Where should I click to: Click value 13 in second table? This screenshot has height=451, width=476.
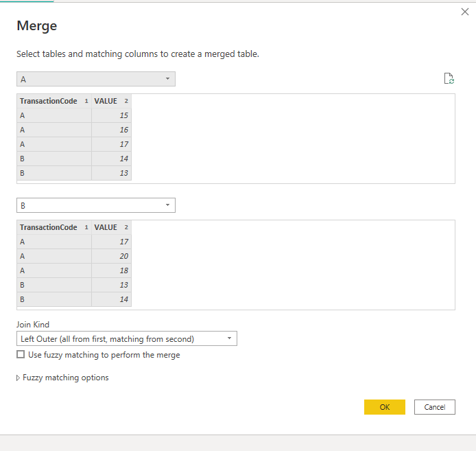pos(111,285)
